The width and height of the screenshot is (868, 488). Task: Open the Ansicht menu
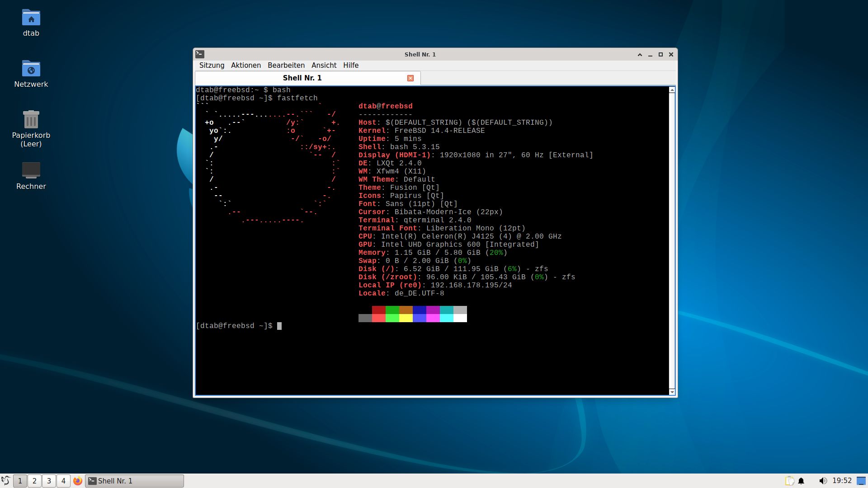(x=324, y=66)
